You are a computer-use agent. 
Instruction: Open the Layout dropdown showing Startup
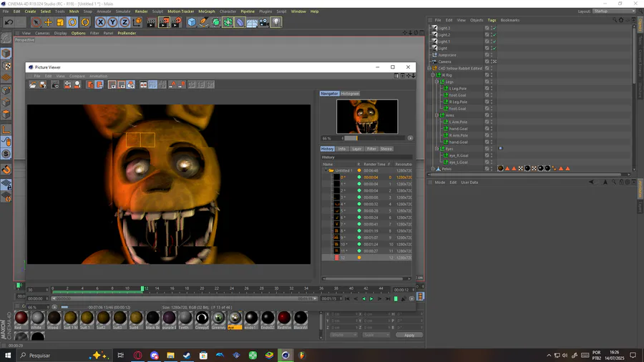tap(614, 11)
